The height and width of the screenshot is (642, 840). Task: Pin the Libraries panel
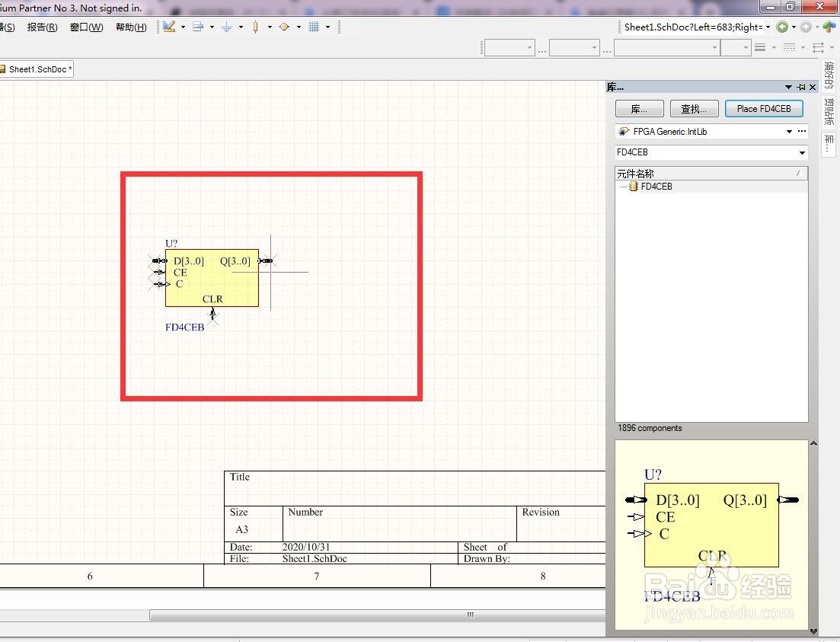(801, 87)
